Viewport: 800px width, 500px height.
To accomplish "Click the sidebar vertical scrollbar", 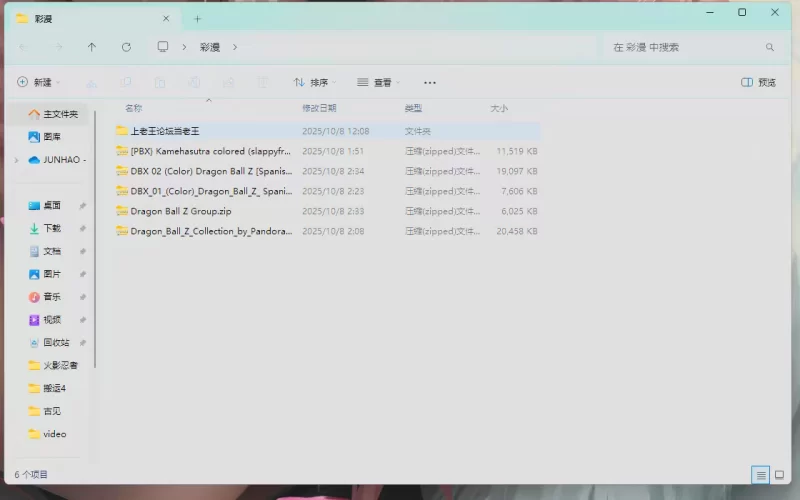I will coord(95,239).
